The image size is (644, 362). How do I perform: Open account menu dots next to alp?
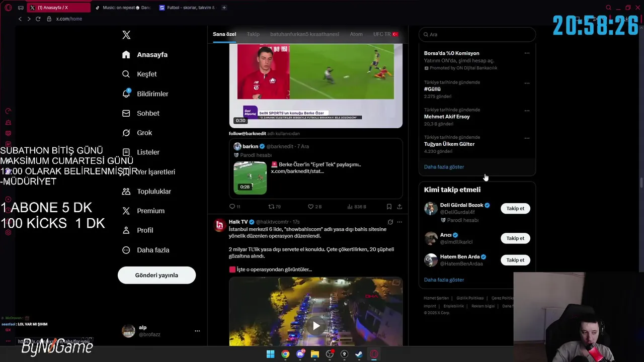tap(197, 331)
